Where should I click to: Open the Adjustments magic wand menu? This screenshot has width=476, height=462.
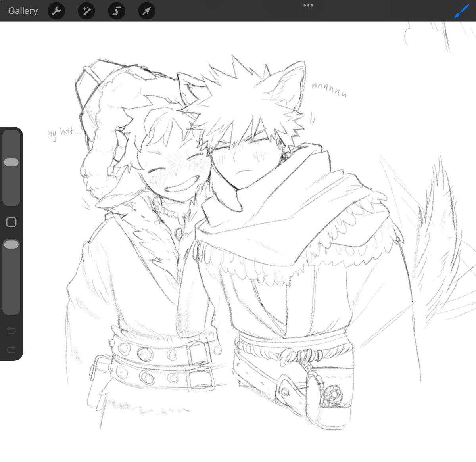click(x=86, y=11)
